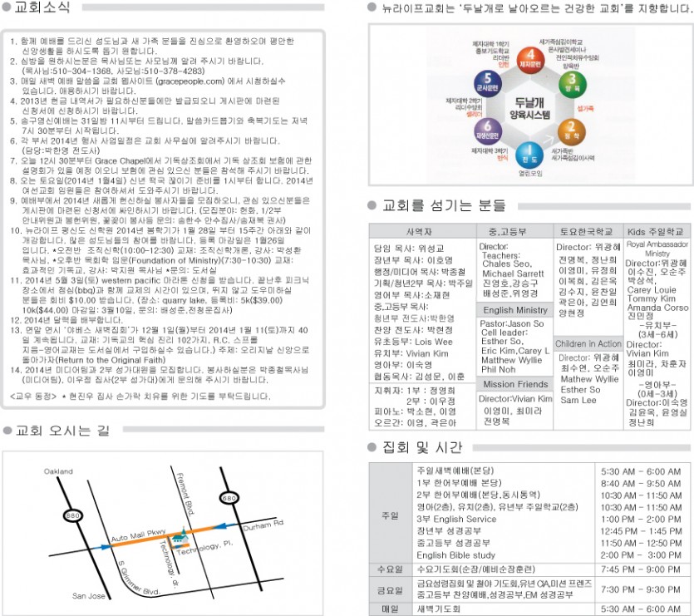The image size is (694, 616).
Task: Click the green number 3 양육 circle
Action: click(x=573, y=84)
